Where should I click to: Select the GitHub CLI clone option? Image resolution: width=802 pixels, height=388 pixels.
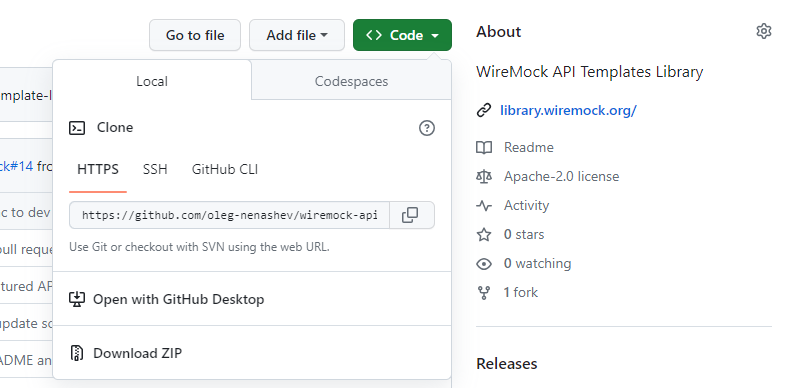pos(225,169)
